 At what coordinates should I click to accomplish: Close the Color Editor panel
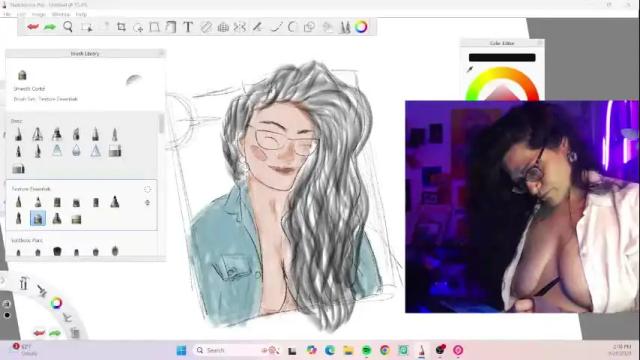coord(540,43)
